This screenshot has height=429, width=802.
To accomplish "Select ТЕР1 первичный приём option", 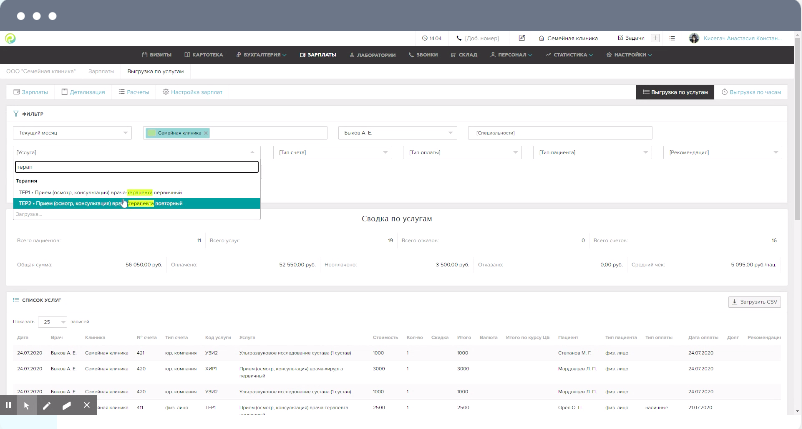I will (100, 192).
